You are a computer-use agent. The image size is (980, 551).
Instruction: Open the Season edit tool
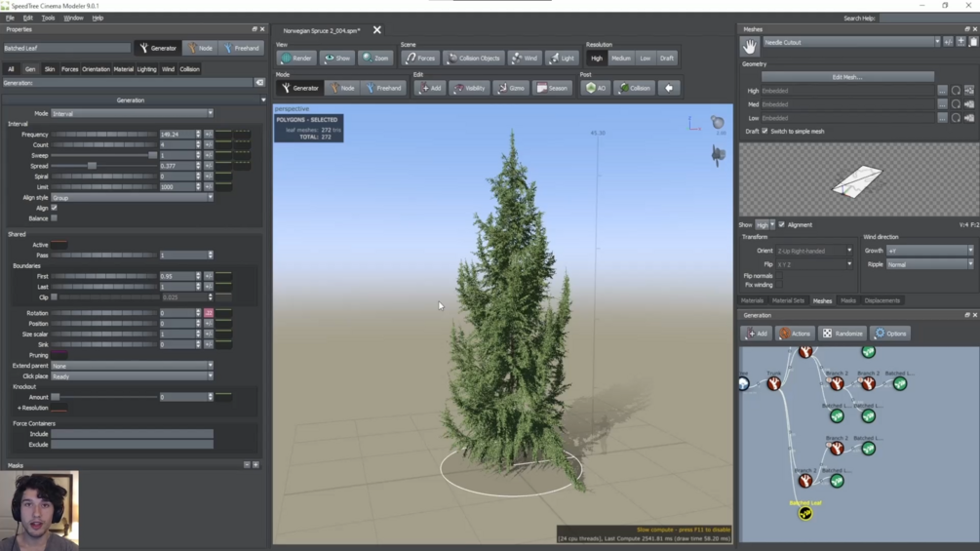click(x=552, y=88)
